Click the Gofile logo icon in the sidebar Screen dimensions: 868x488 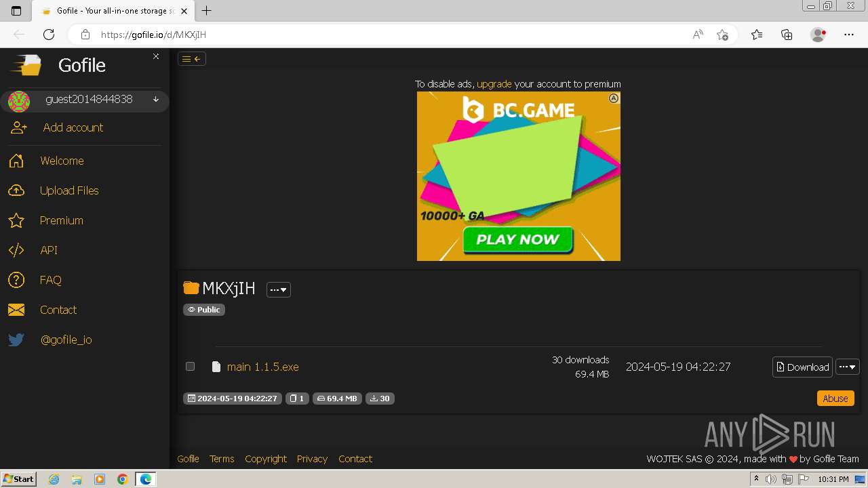click(26, 65)
